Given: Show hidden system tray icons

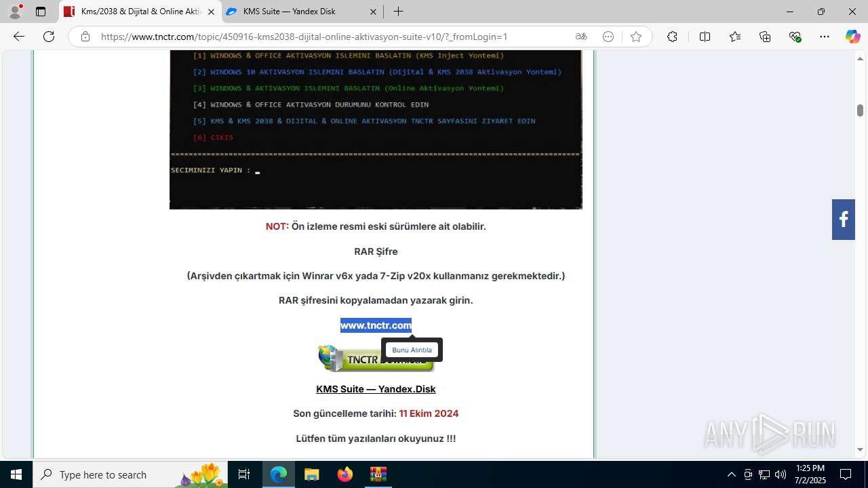Looking at the screenshot, I should [731, 474].
